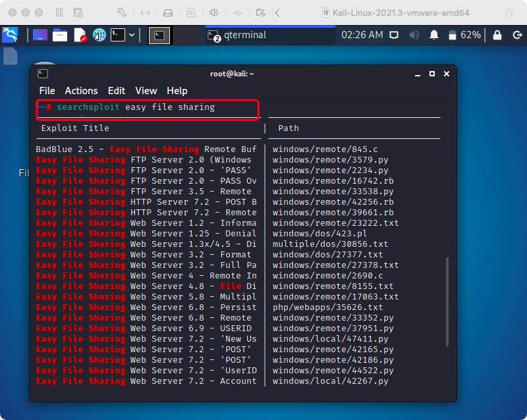Click the Exploit Title column header
Viewport: 527px width, 420px height.
point(75,128)
